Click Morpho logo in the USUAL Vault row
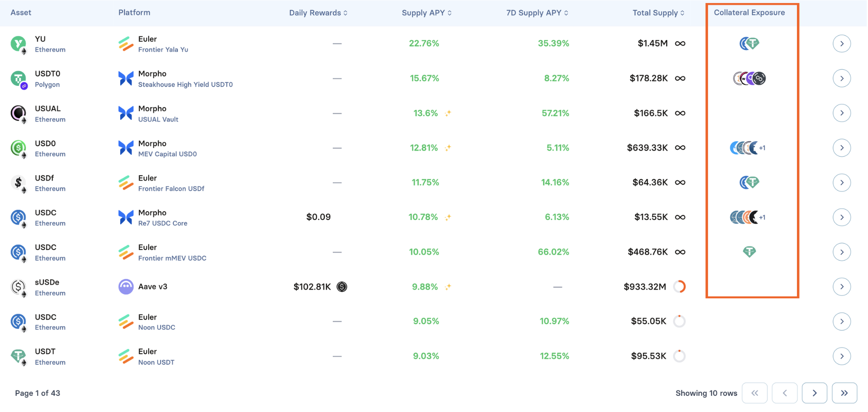 [x=126, y=113]
